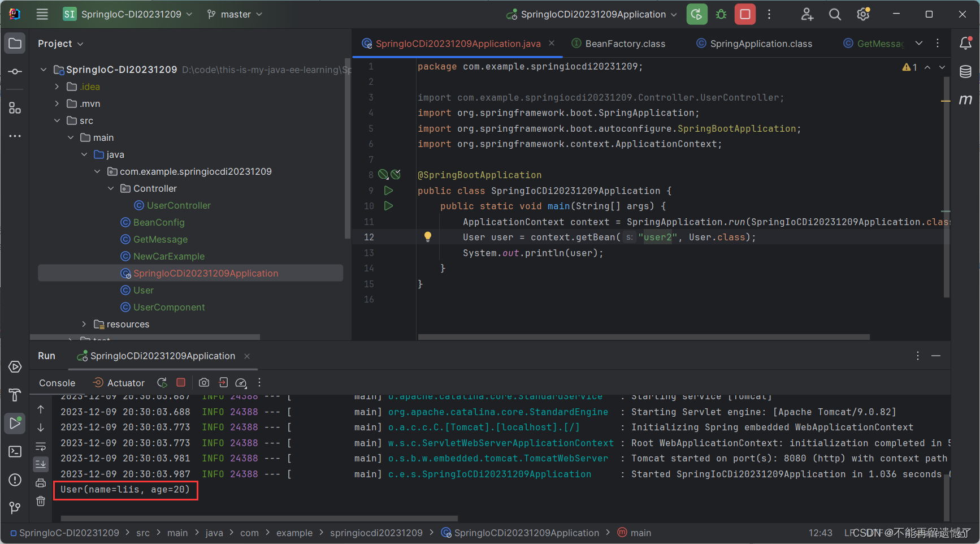Open the Notifications bell

965,43
